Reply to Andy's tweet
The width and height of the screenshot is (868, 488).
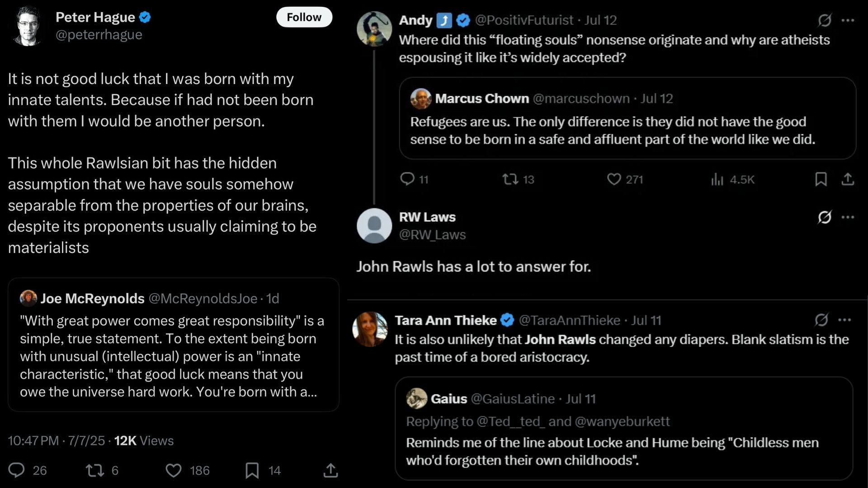pos(407,179)
